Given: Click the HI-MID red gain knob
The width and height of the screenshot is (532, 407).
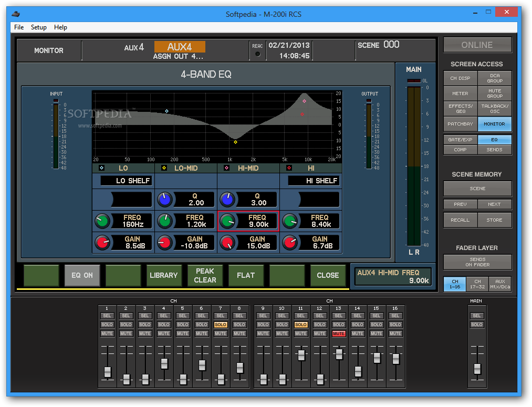Looking at the screenshot, I should click(x=227, y=243).
